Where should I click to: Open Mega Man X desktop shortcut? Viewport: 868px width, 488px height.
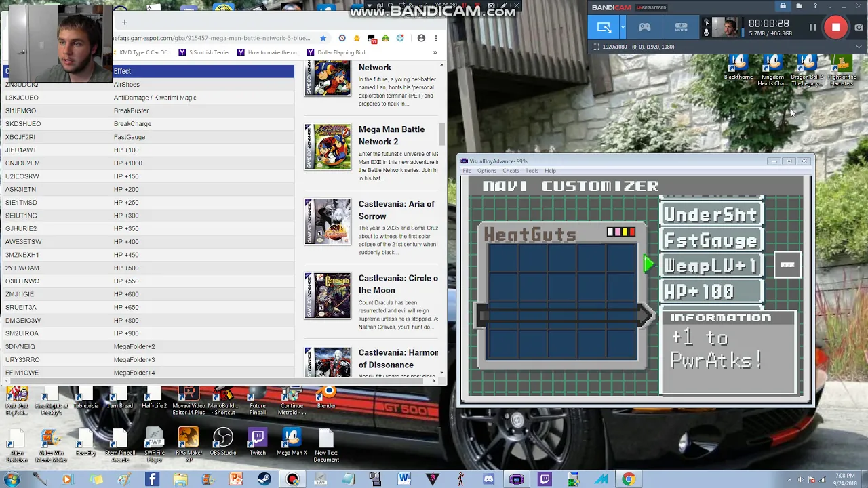click(x=292, y=442)
